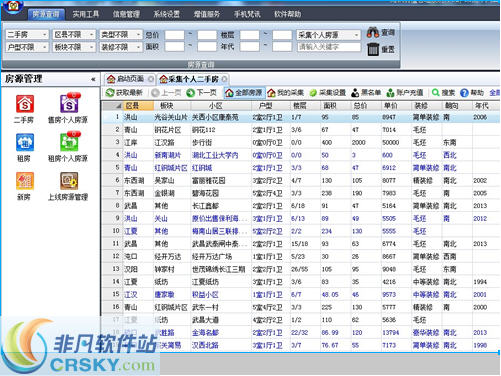Sort by the 小区 column header
Screen dimensions: 501x376
(221, 106)
